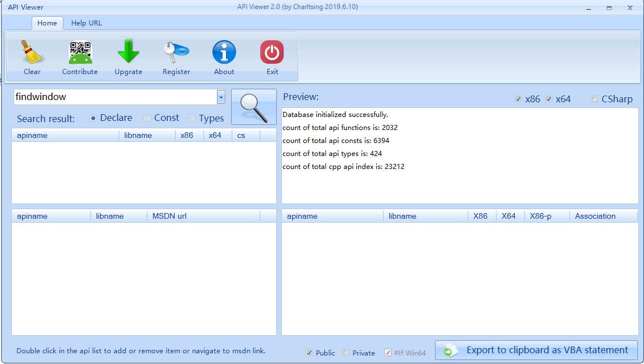Open the Contribute QR code icon
Viewport: 644px width, 364px height.
pos(80,52)
